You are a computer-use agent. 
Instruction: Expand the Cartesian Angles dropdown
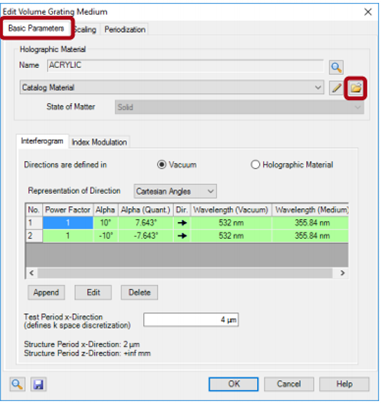[x=175, y=191]
